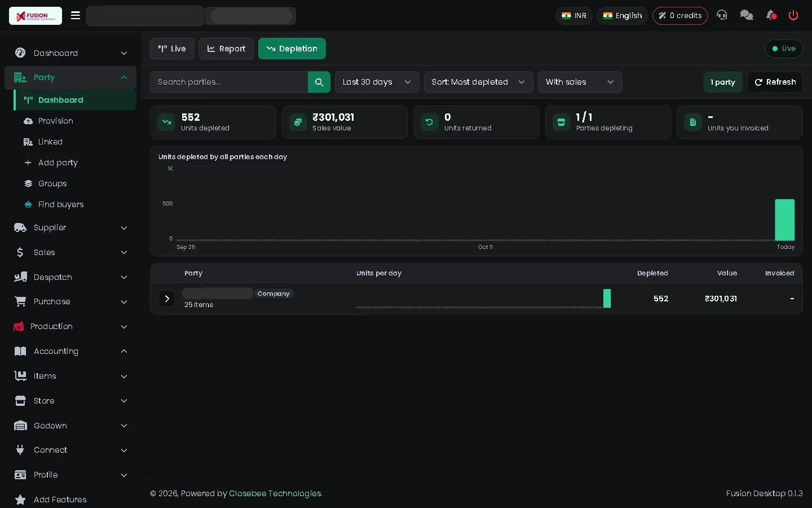Open the Last 30 days dropdown
This screenshot has width=812, height=508.
pos(377,82)
